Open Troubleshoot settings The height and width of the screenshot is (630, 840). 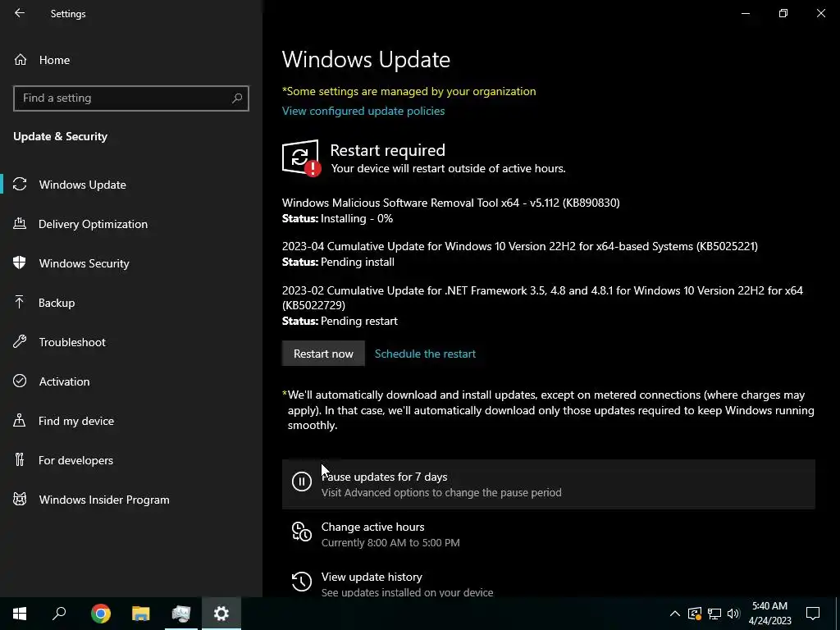click(131, 342)
